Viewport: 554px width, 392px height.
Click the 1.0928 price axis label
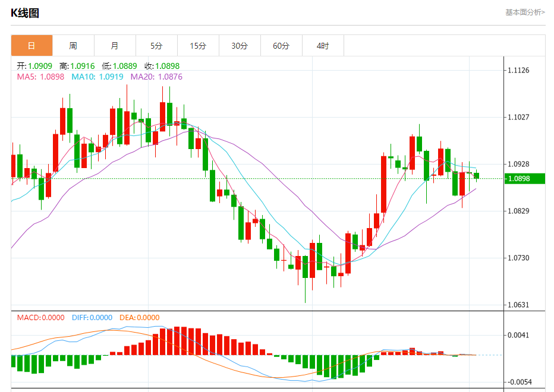[x=518, y=164]
